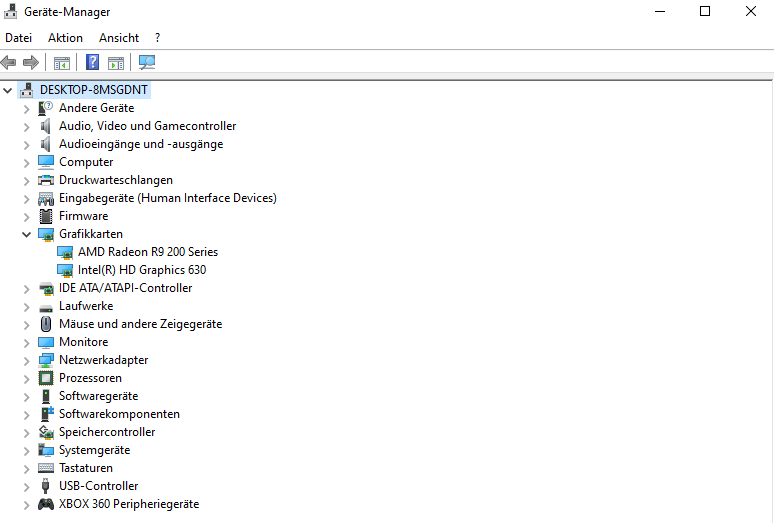The image size is (774, 523).
Task: Expand the Systemgeräte category
Action: [x=27, y=451]
